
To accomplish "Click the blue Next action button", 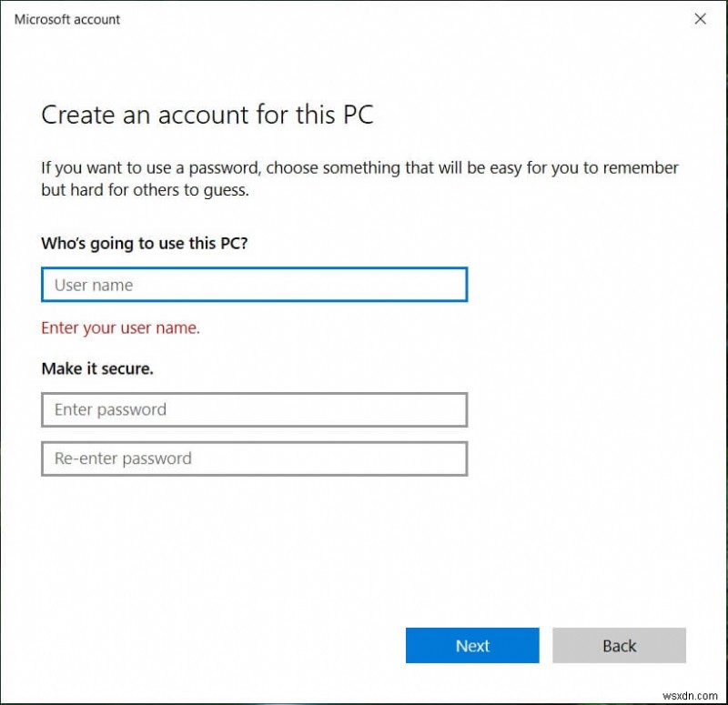I will click(x=471, y=646).
